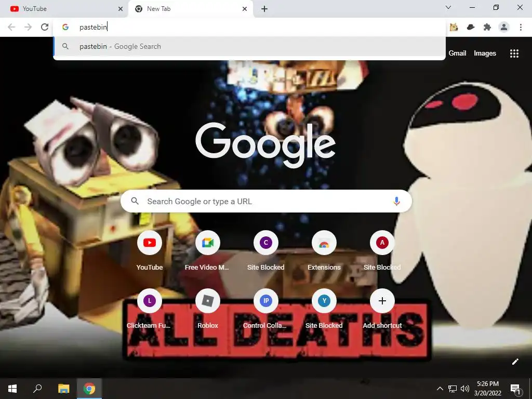Open the notification center icon
Screen dimensions: 532x399
point(515,389)
